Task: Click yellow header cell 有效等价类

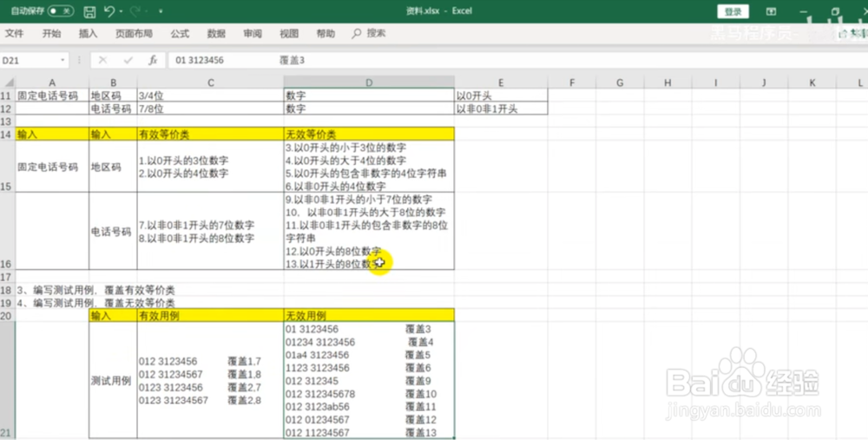Action: click(x=210, y=134)
